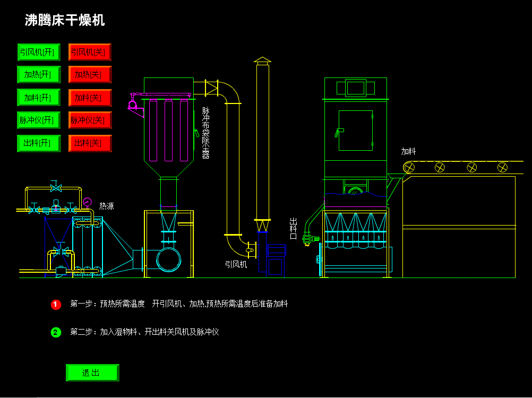
Task: Click the 脉冲布袋除尘器 vertical label
Action: pyautogui.click(x=205, y=133)
